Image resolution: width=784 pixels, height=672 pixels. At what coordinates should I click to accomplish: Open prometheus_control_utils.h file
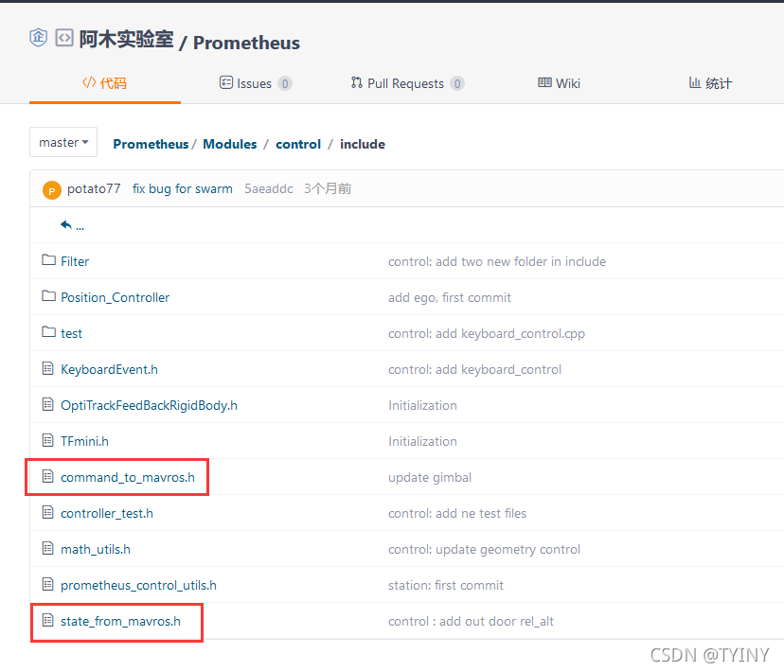(x=138, y=586)
